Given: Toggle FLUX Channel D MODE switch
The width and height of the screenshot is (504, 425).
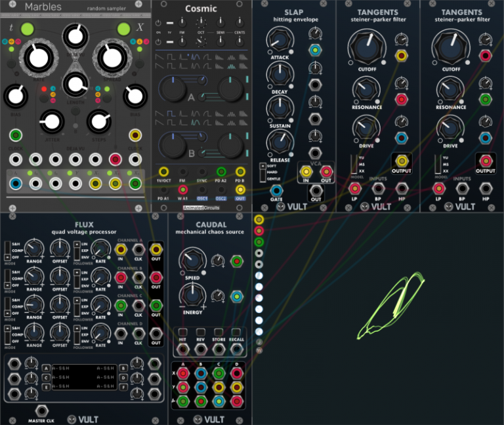Looking at the screenshot, I should [x=7, y=334].
